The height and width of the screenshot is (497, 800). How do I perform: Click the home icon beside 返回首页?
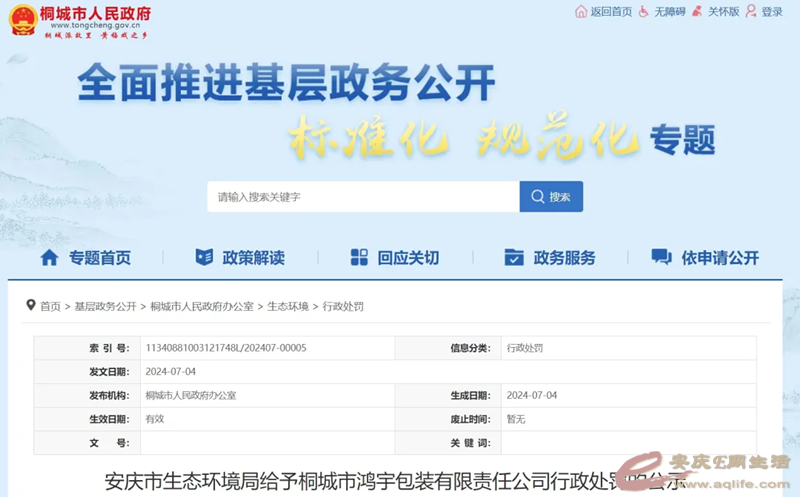pos(581,12)
